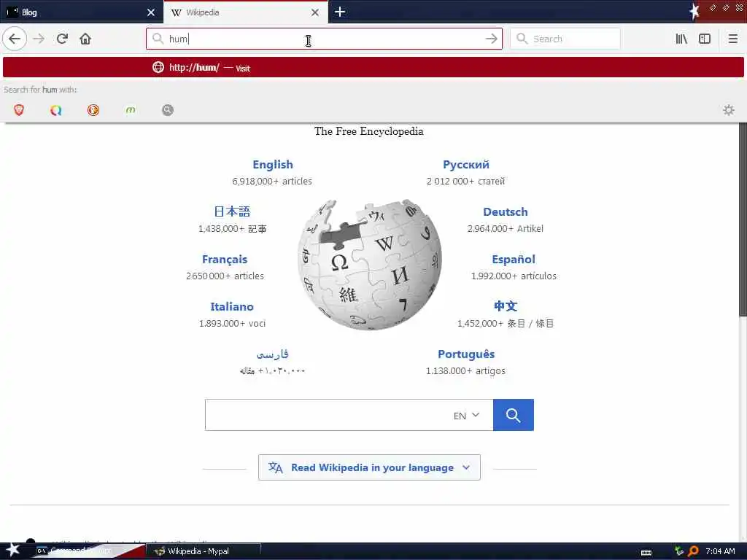
Task: Open the star Start button on taskbar
Action: pyautogui.click(x=13, y=550)
